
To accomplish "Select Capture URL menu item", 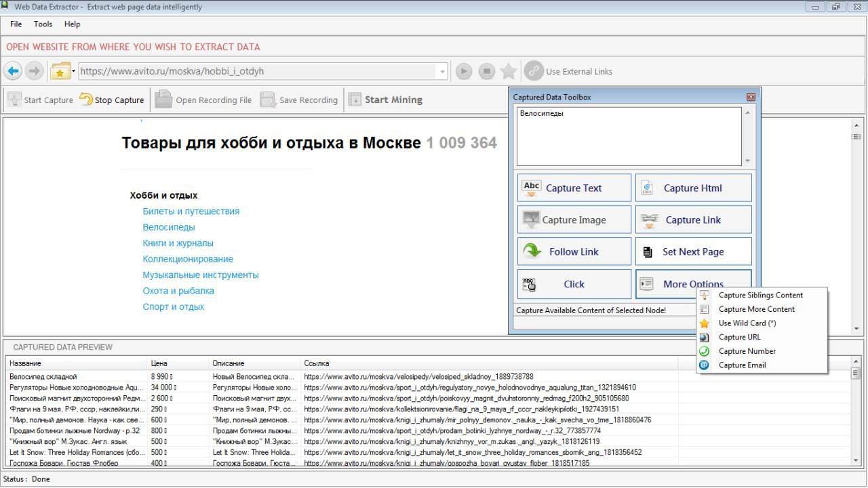I will click(762, 337).
